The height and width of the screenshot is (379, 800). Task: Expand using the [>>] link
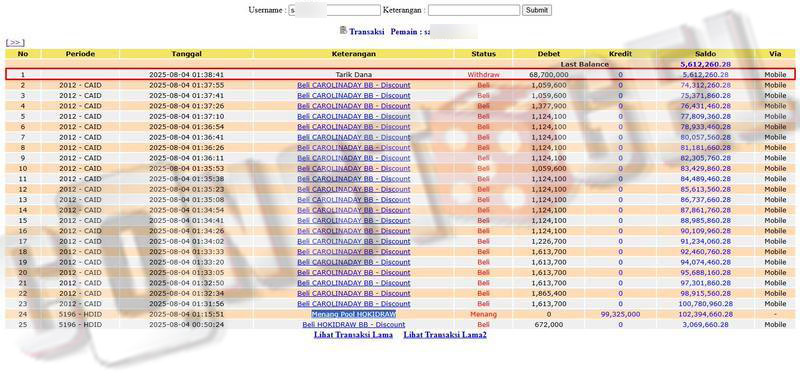pos(15,43)
